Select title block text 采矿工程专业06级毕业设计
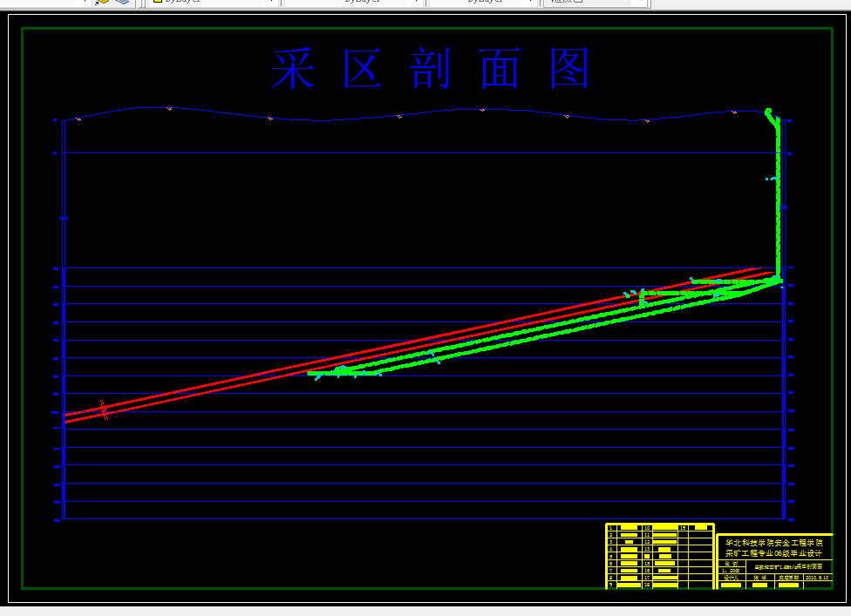This screenshot has height=616, width=851. (x=773, y=553)
